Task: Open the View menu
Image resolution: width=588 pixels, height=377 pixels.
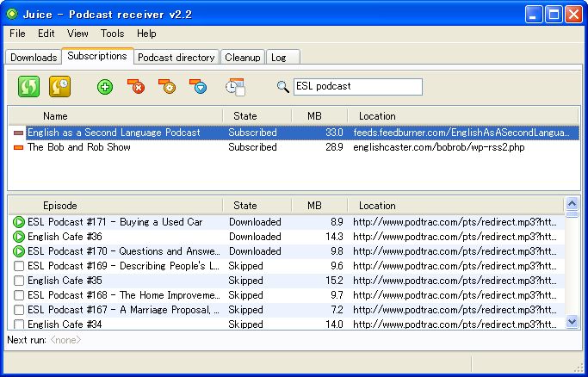Action: point(77,34)
